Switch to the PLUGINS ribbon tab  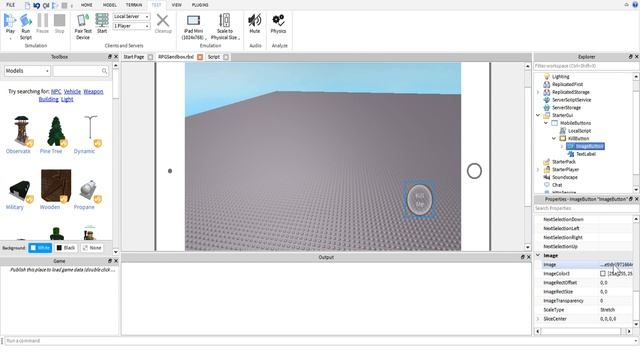pyautogui.click(x=200, y=5)
